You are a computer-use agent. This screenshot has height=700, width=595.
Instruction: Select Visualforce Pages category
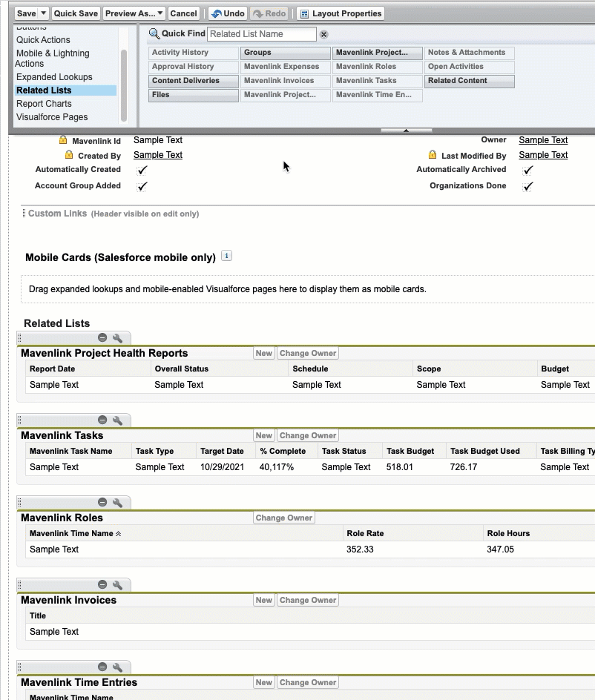(52, 117)
